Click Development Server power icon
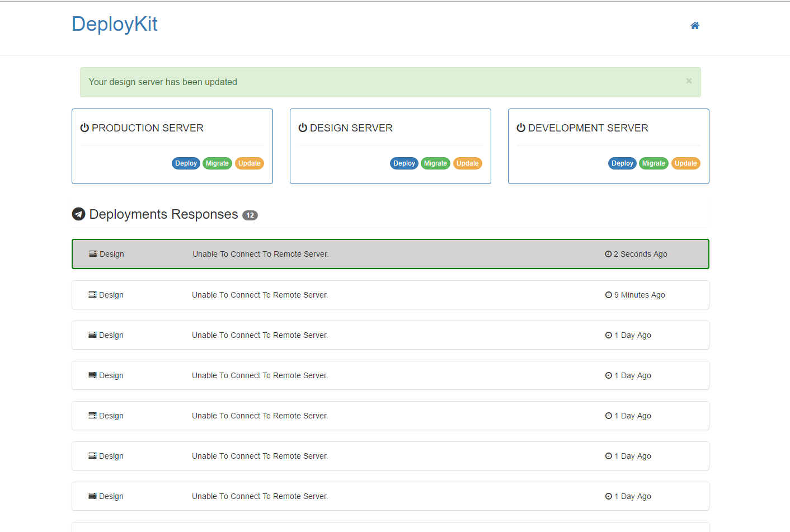The image size is (790, 532). click(521, 128)
